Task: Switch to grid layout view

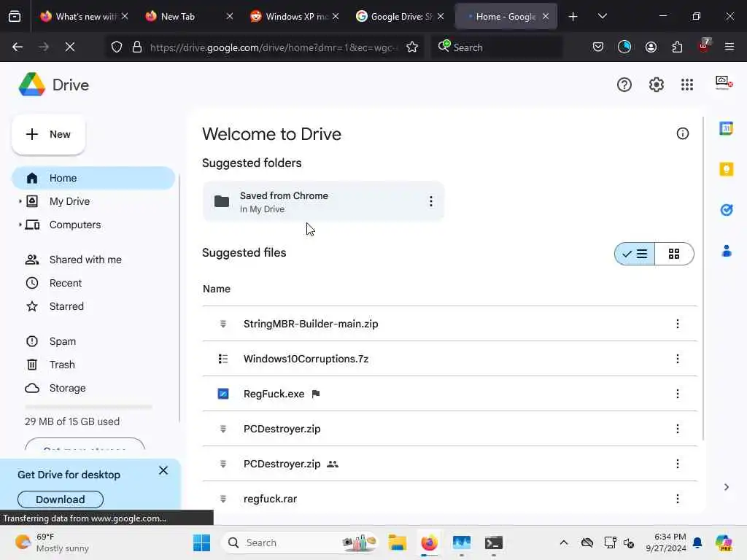Action: (x=674, y=254)
